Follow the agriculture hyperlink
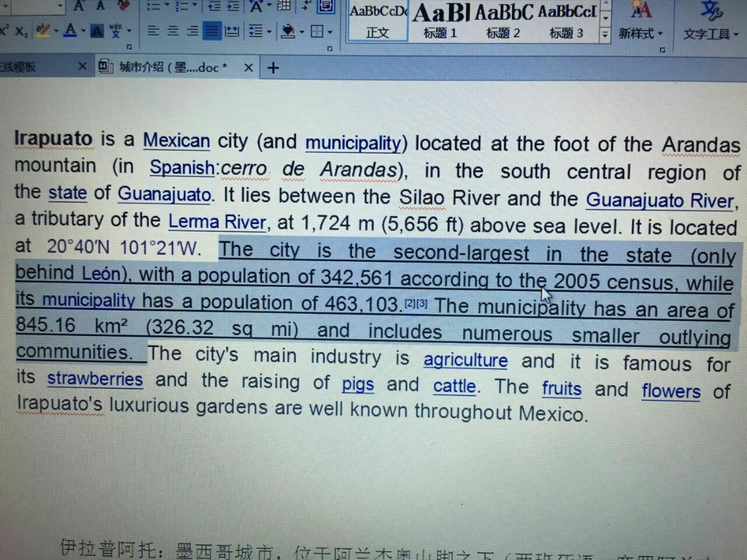Viewport: 747px width, 560px height. (465, 360)
